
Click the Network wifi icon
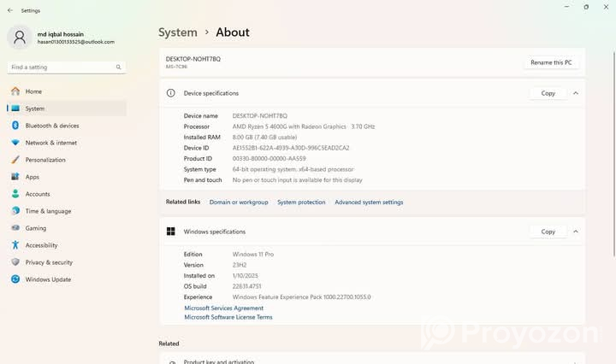click(x=15, y=143)
